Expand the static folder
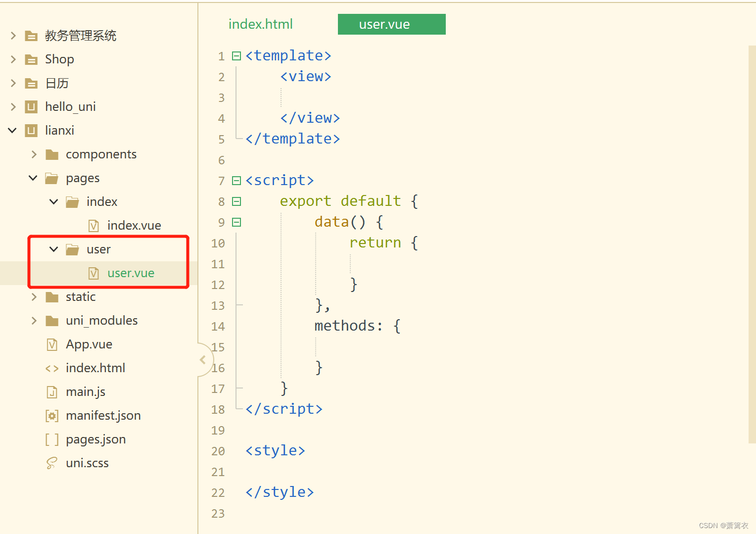756x534 pixels. pyautogui.click(x=34, y=297)
